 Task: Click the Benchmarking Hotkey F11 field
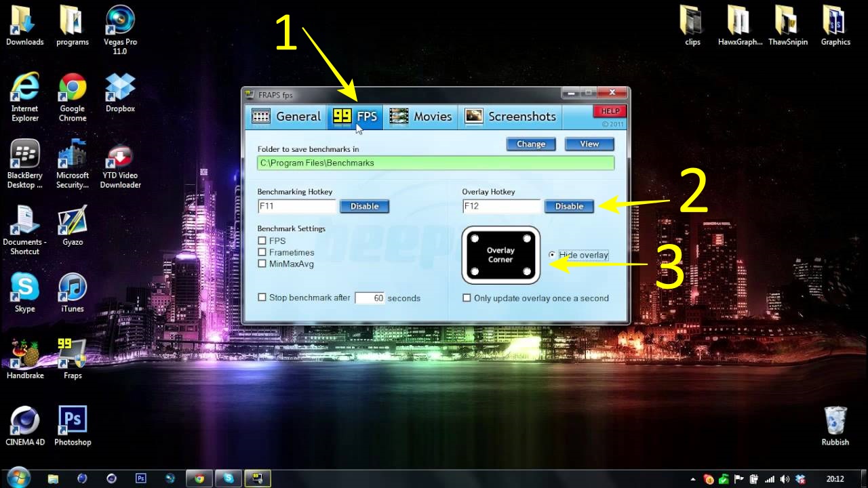pos(296,206)
